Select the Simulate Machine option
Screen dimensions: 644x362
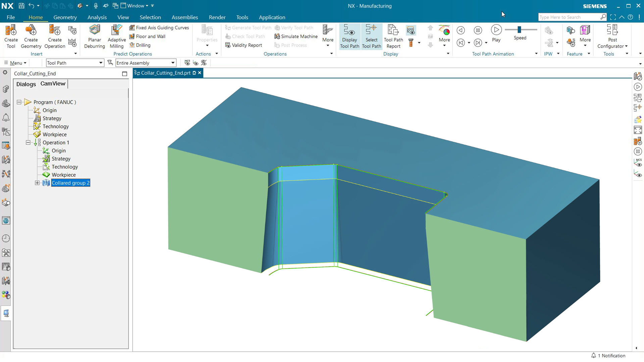pos(295,36)
